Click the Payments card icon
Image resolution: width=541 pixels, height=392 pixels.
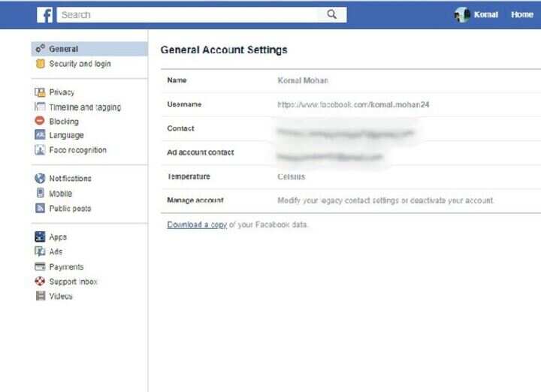click(x=40, y=267)
